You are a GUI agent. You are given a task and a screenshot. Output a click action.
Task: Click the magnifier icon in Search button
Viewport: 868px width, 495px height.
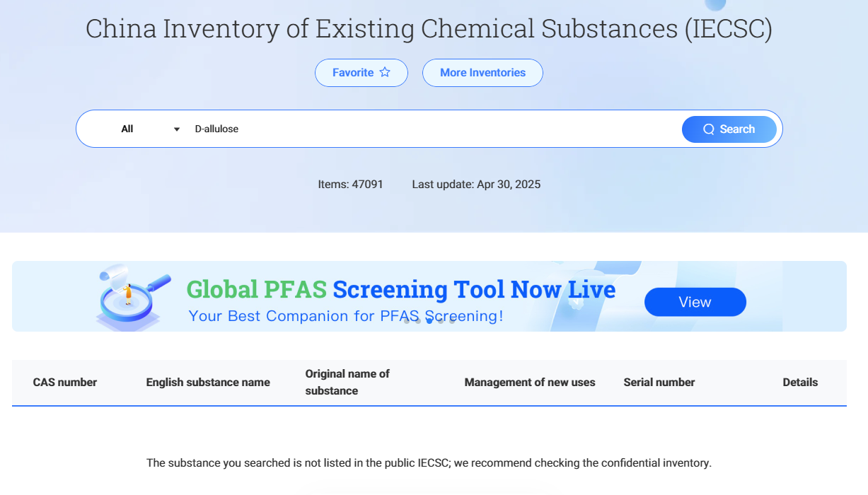(x=709, y=129)
